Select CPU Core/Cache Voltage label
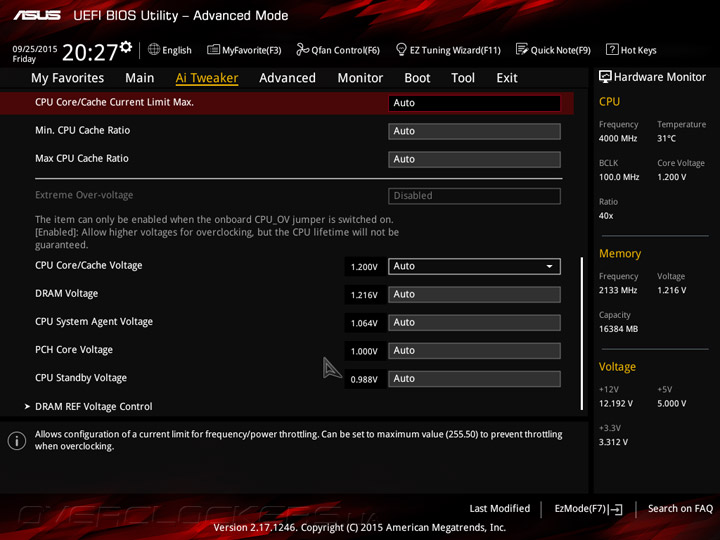This screenshot has height=540, width=720. (x=89, y=265)
